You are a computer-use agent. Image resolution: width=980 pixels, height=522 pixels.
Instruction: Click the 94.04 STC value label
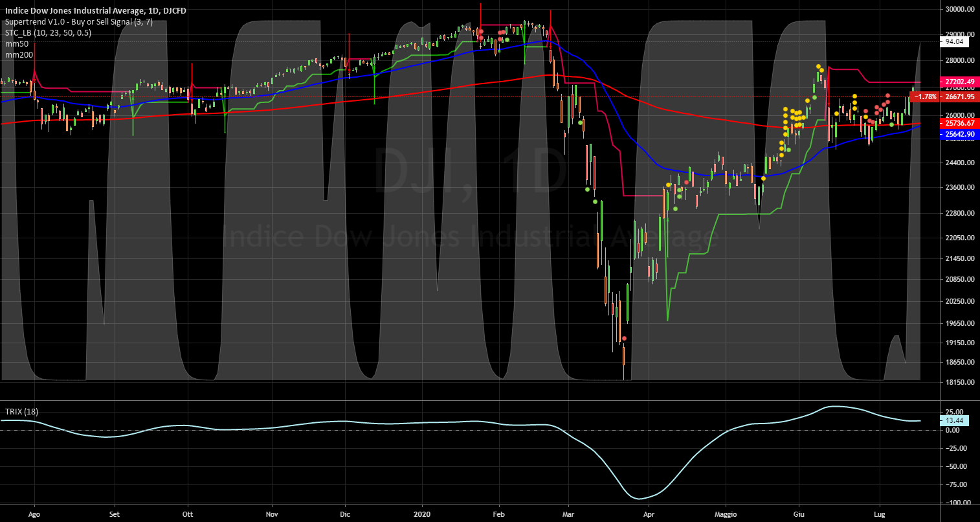955,41
